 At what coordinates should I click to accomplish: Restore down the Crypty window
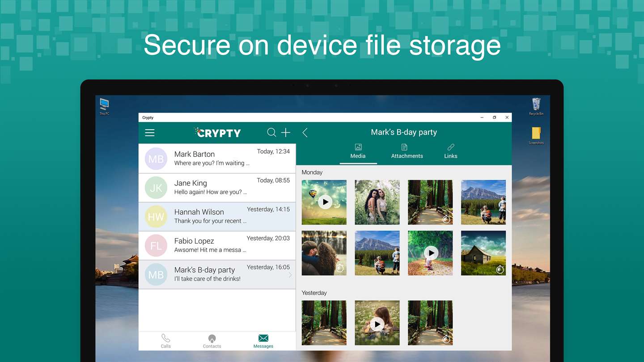[495, 118]
